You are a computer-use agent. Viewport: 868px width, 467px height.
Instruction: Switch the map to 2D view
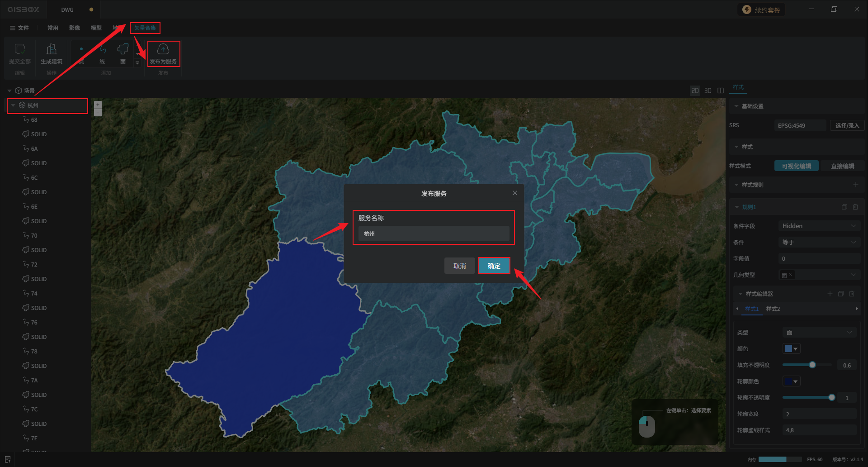click(695, 91)
